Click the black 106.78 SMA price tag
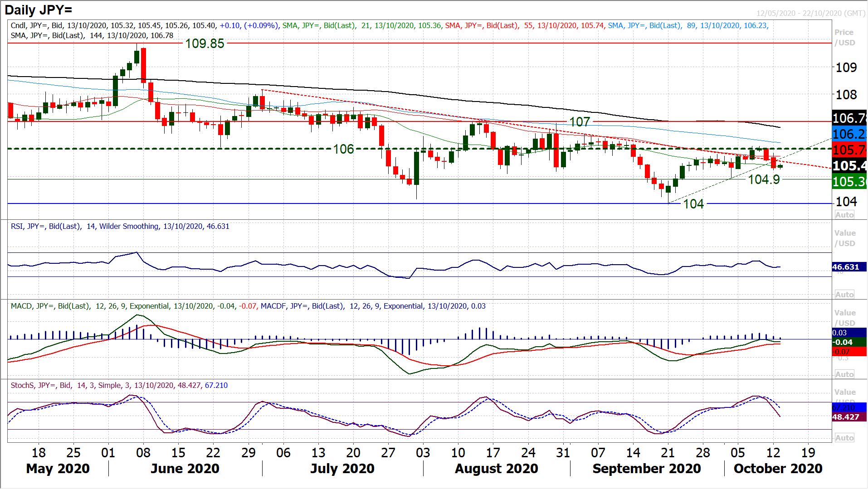868x489 pixels. point(849,118)
